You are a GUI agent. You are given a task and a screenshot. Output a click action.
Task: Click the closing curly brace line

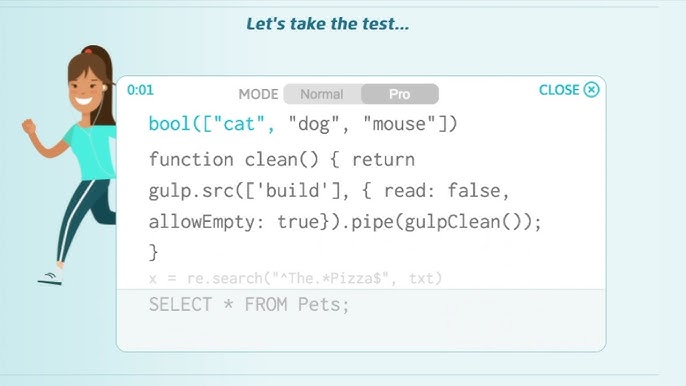(153, 253)
